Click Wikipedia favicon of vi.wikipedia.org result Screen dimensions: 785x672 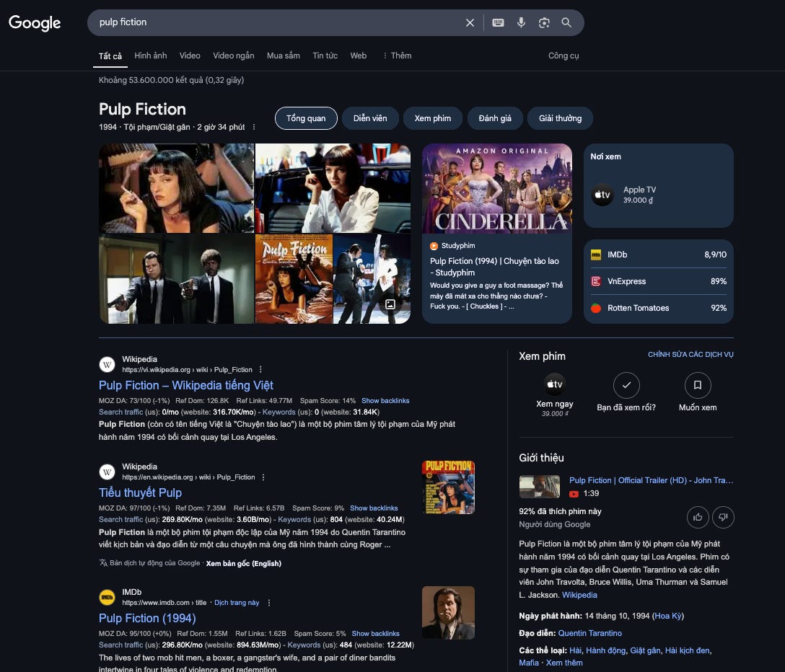(x=107, y=364)
